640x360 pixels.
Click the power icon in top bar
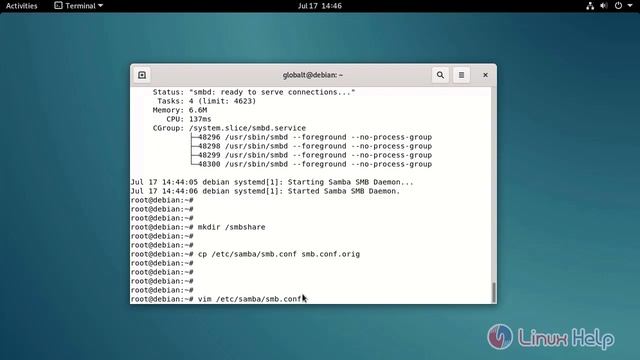point(618,6)
